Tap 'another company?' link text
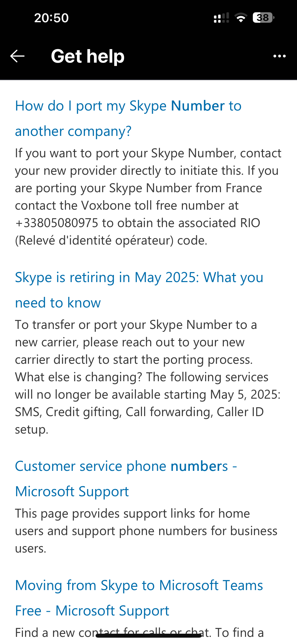Image resolution: width=297 pixels, height=644 pixels. click(73, 131)
